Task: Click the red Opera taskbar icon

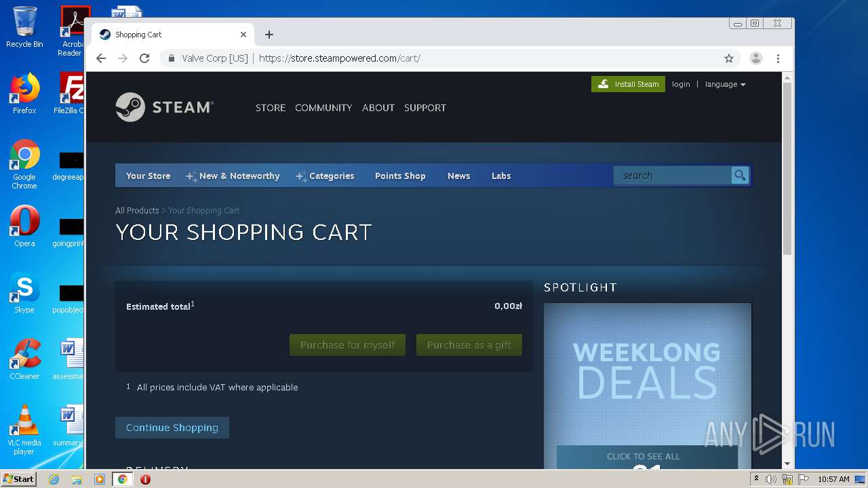Action: click(x=145, y=479)
